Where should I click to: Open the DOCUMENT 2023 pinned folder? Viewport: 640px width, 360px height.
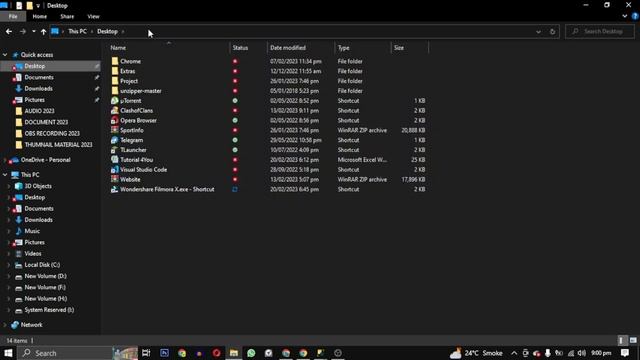tap(46, 122)
